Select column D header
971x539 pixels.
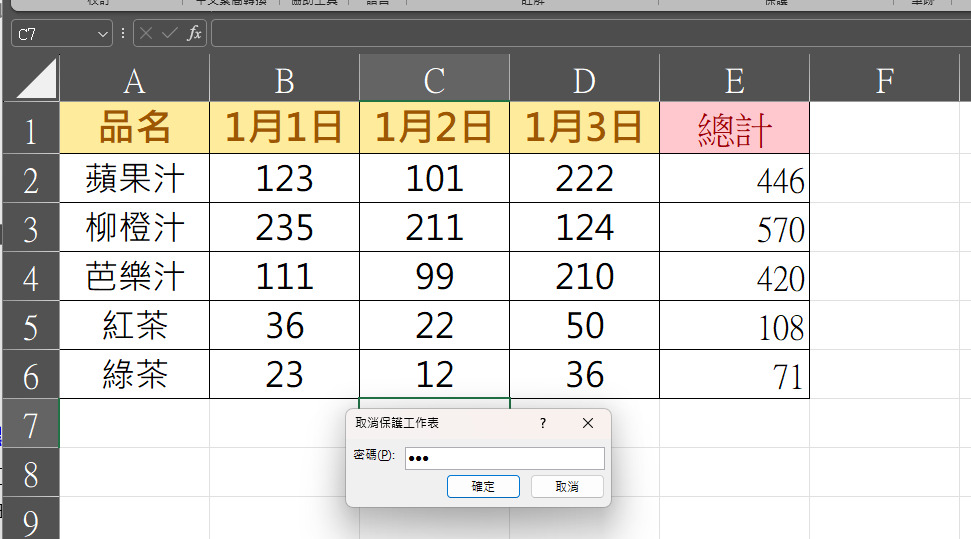[584, 78]
